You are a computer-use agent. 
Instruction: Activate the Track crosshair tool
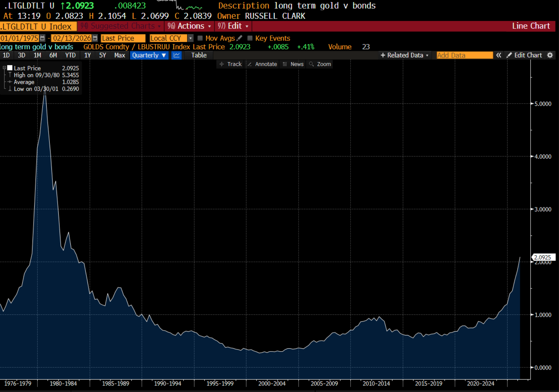pos(230,64)
